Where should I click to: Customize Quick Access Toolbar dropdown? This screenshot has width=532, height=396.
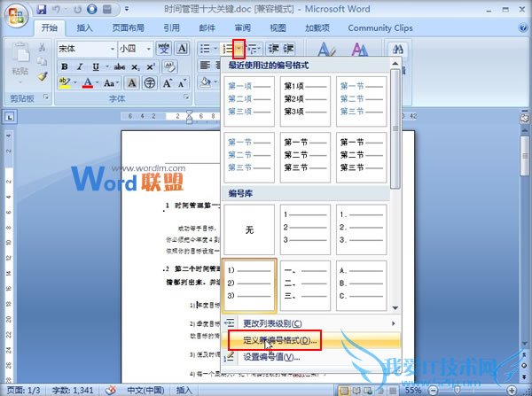[127, 9]
